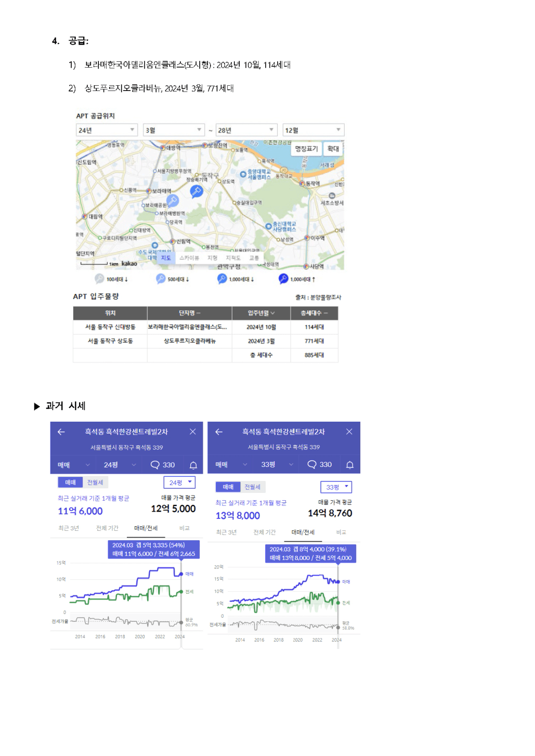535x756 pixels.
Task: Tap the notification bell in 24평 panel
Action: click(193, 465)
